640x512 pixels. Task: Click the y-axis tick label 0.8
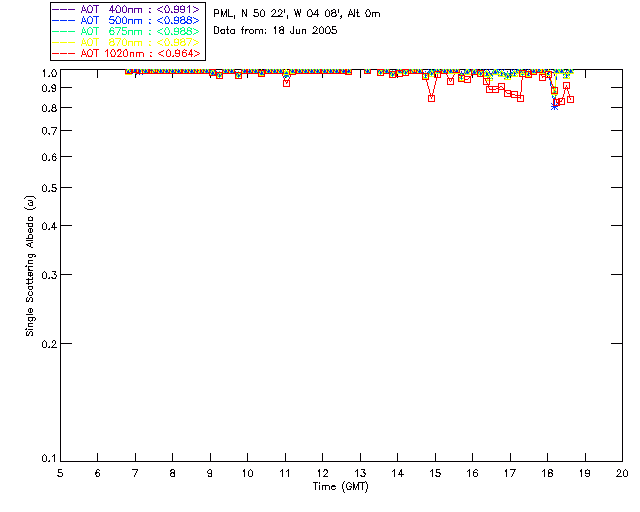(49, 108)
